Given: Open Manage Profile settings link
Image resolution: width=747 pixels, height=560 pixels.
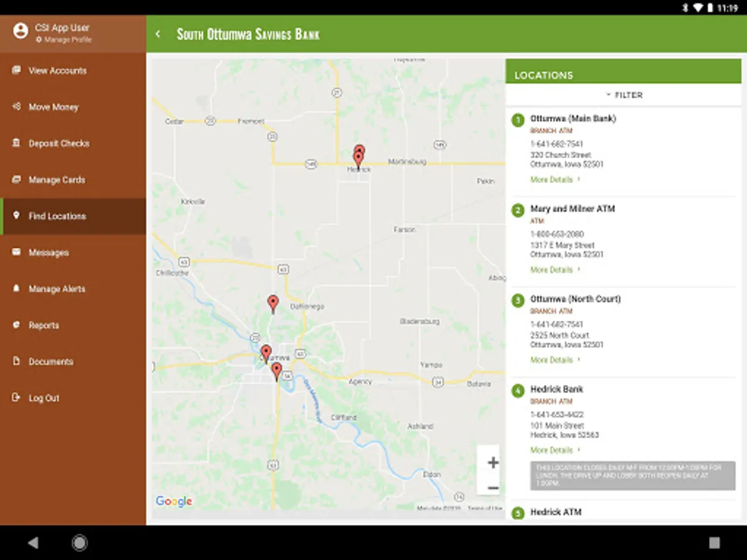Looking at the screenshot, I should [63, 40].
